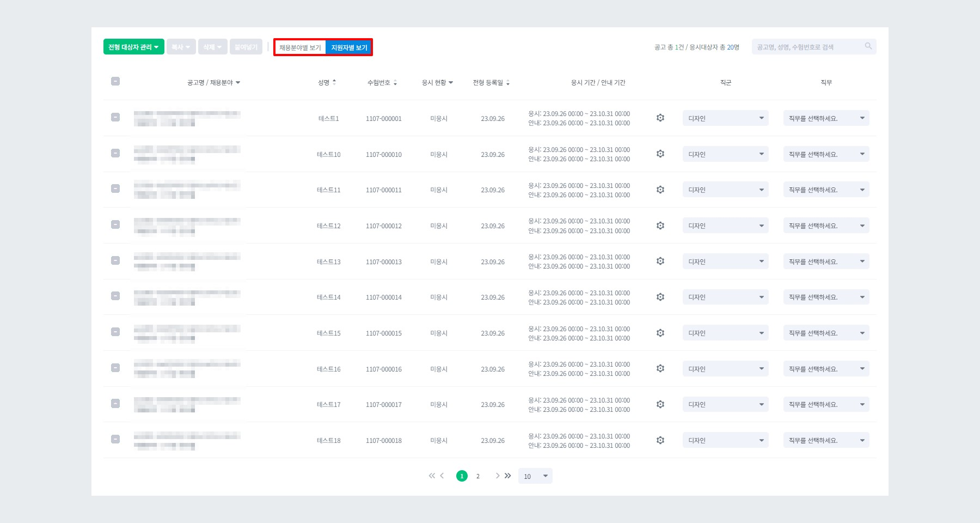This screenshot has width=980, height=523.
Task: Open 직무 dropdown for 테스트11 row
Action: (826, 190)
